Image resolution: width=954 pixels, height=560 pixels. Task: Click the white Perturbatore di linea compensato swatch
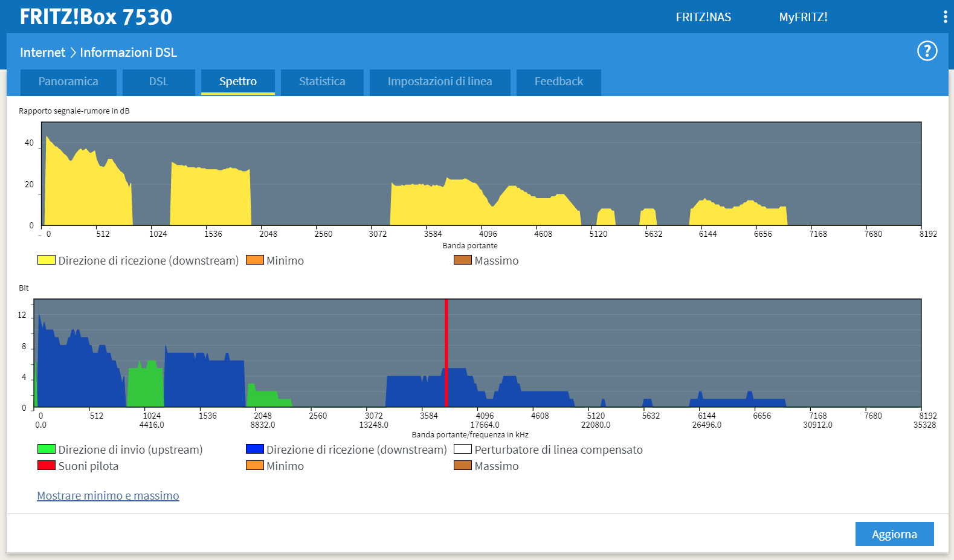(463, 449)
